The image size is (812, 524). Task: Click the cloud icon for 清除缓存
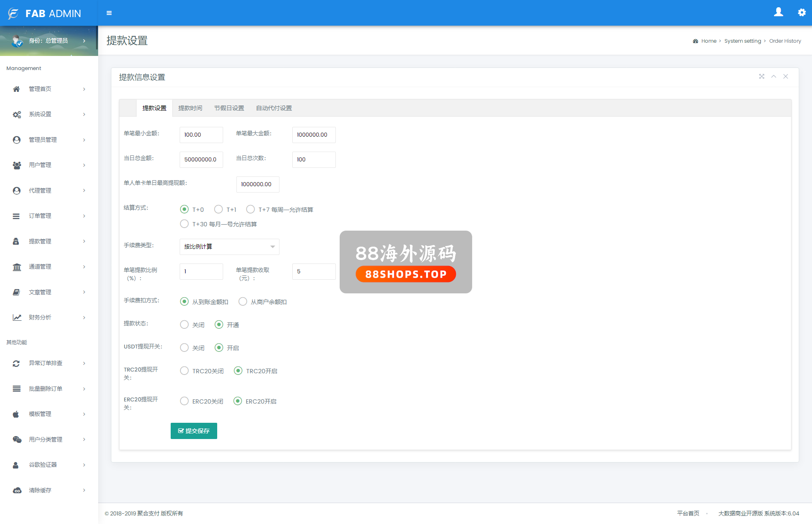point(17,490)
